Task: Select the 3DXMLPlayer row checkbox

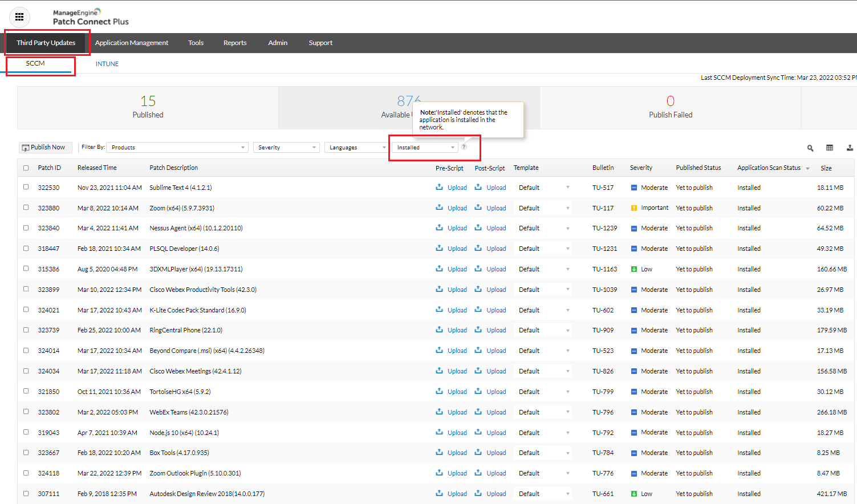Action: (26, 269)
